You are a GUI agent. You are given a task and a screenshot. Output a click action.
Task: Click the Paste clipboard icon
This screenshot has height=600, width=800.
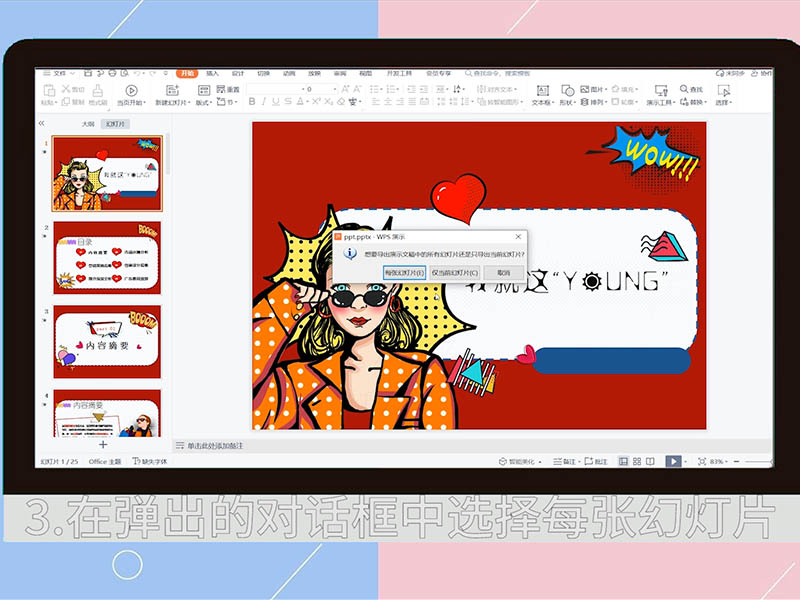pyautogui.click(x=49, y=91)
